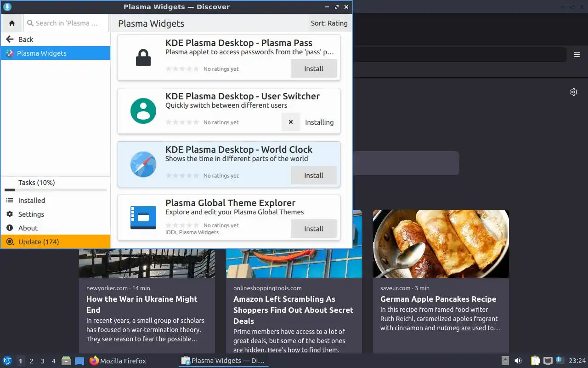
Task: Open Discover Settings page
Action: (x=56, y=214)
